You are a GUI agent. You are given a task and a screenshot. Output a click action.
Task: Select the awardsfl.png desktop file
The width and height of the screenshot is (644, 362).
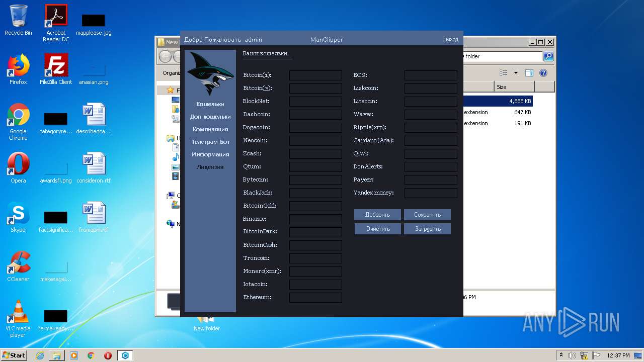(56, 171)
